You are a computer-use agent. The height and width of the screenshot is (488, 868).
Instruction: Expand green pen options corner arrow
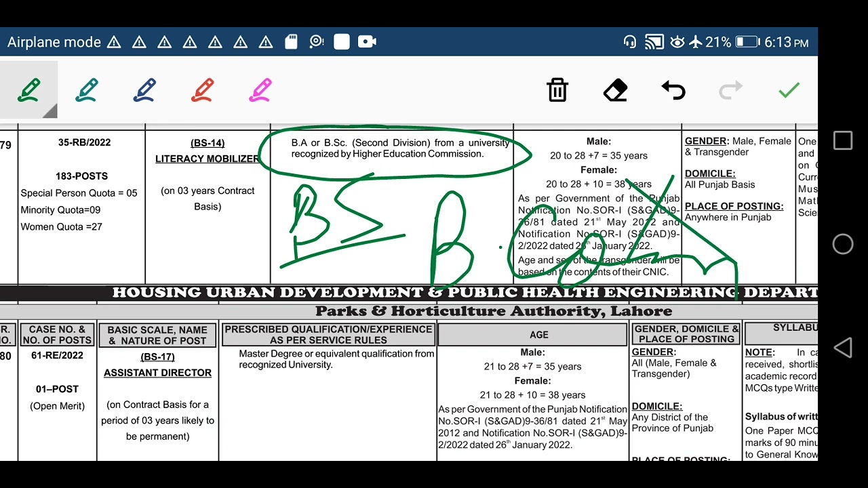[51, 112]
